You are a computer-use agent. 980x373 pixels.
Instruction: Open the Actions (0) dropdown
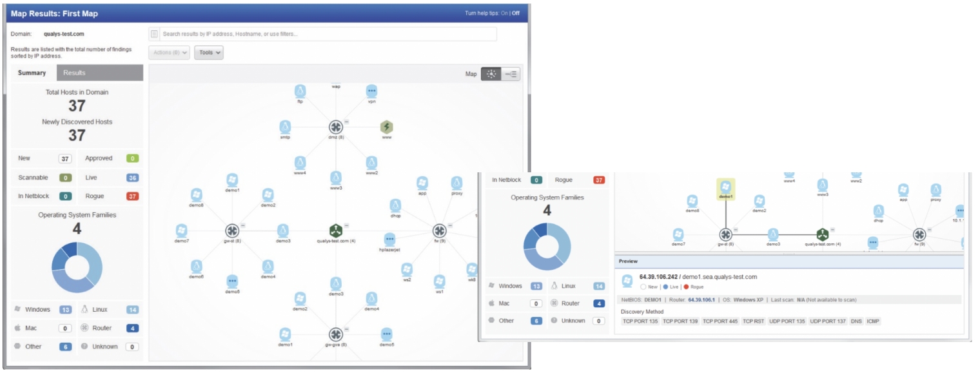point(169,53)
